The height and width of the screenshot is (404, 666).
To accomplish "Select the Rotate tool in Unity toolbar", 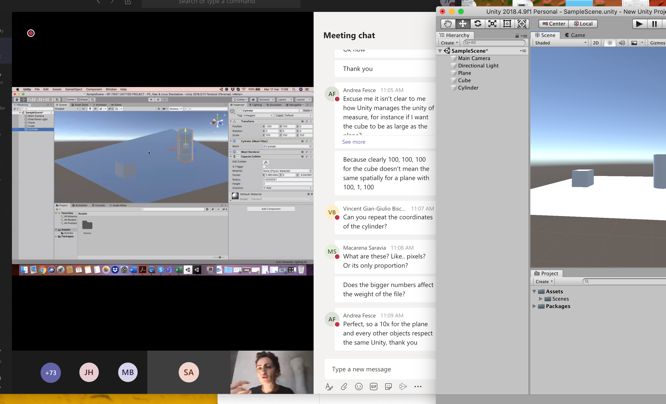I will click(477, 24).
